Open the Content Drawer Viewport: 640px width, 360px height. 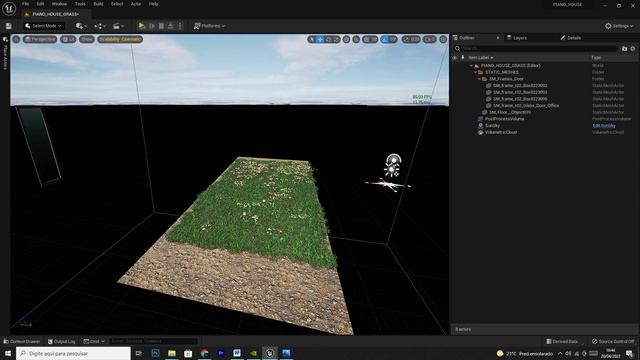coord(22,341)
